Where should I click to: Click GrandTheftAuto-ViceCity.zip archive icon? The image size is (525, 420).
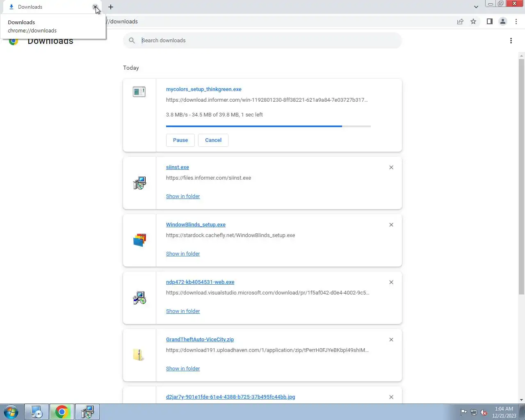(x=139, y=355)
